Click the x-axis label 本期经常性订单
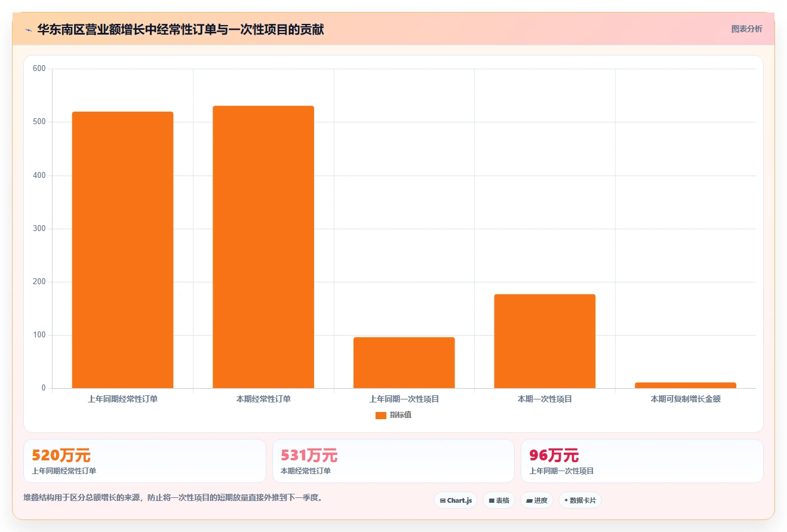The height and width of the screenshot is (532, 787). tap(263, 399)
